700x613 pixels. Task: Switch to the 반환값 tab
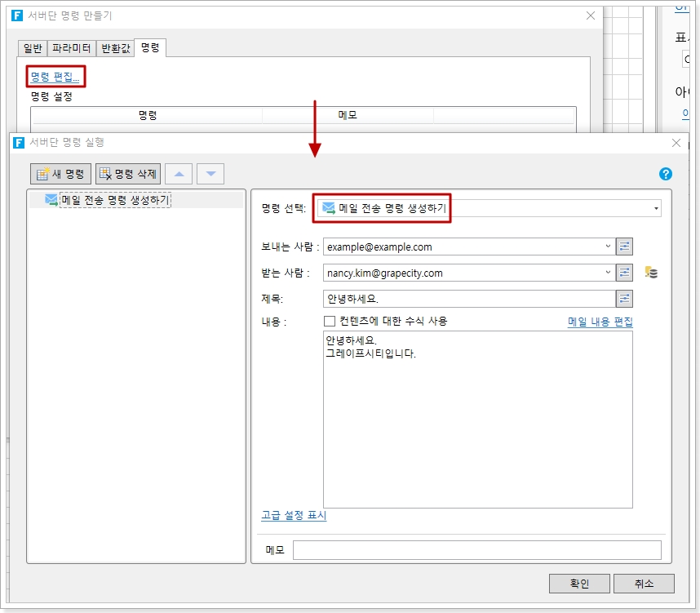115,48
